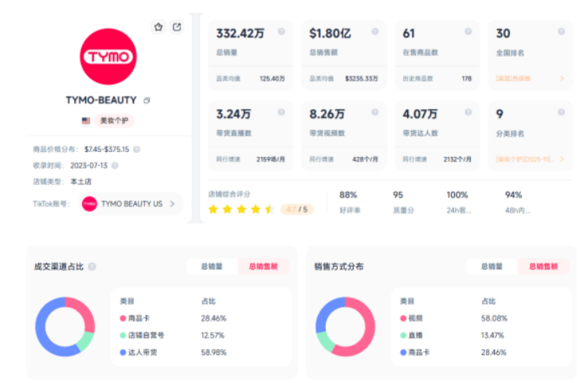Click the 4.7/5 star rating score
Viewport: 588px width, 383px height.
[x=295, y=209]
